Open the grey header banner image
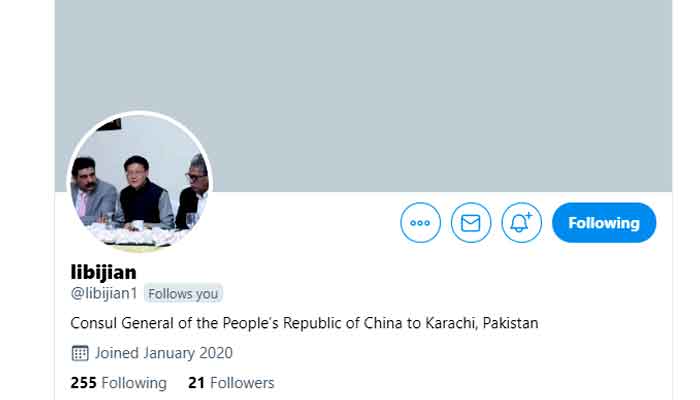This screenshot has height=400, width=700. [363, 96]
